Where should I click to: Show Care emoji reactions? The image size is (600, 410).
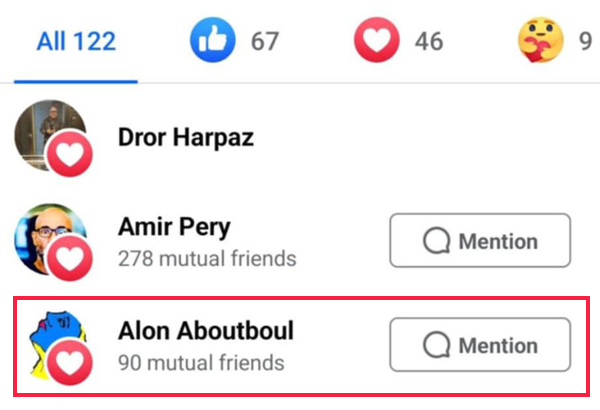pyautogui.click(x=541, y=41)
